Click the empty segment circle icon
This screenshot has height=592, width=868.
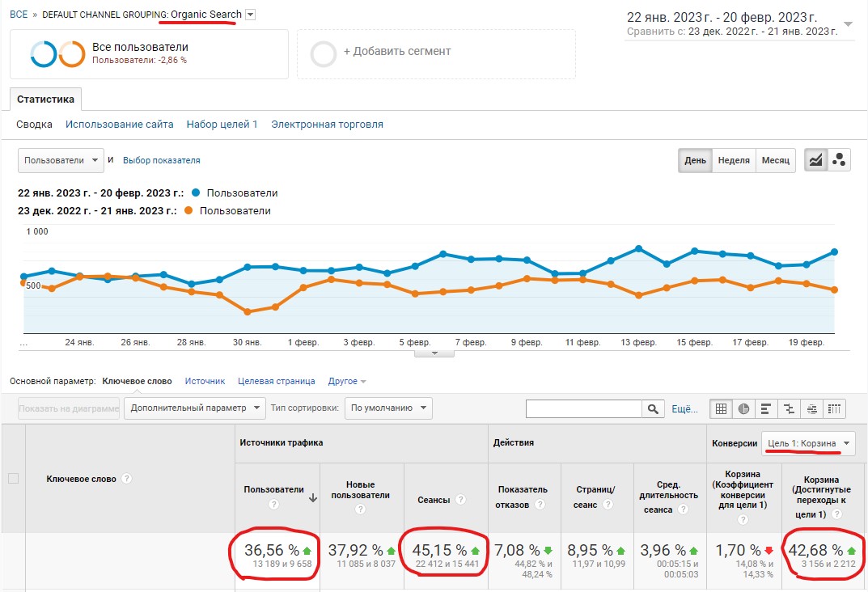pos(324,54)
